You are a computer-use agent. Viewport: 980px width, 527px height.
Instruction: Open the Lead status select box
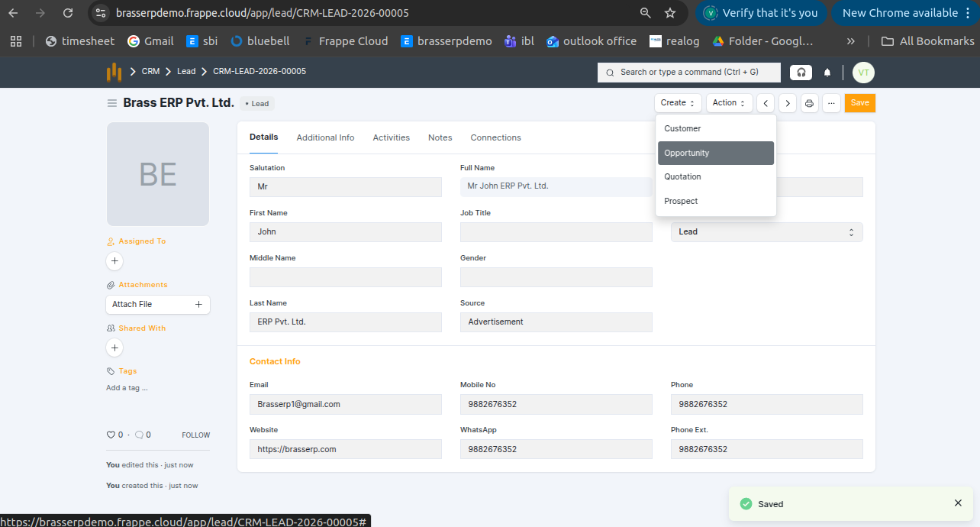pyautogui.click(x=766, y=232)
